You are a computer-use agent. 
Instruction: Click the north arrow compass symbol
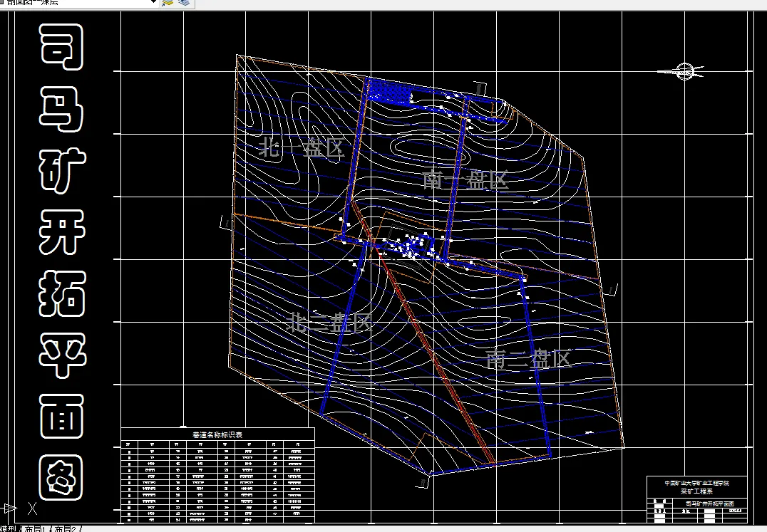point(682,72)
